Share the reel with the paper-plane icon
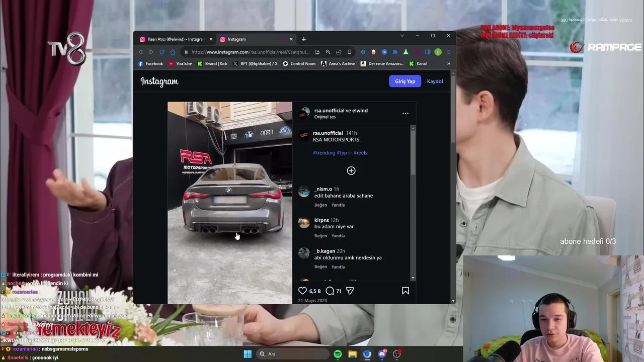Viewport: 644px width, 362px height. click(x=350, y=291)
